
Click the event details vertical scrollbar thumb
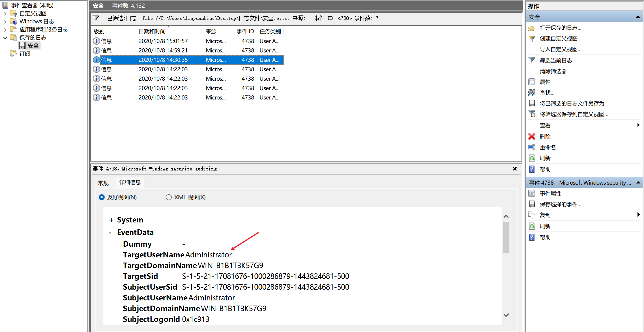coord(506,237)
